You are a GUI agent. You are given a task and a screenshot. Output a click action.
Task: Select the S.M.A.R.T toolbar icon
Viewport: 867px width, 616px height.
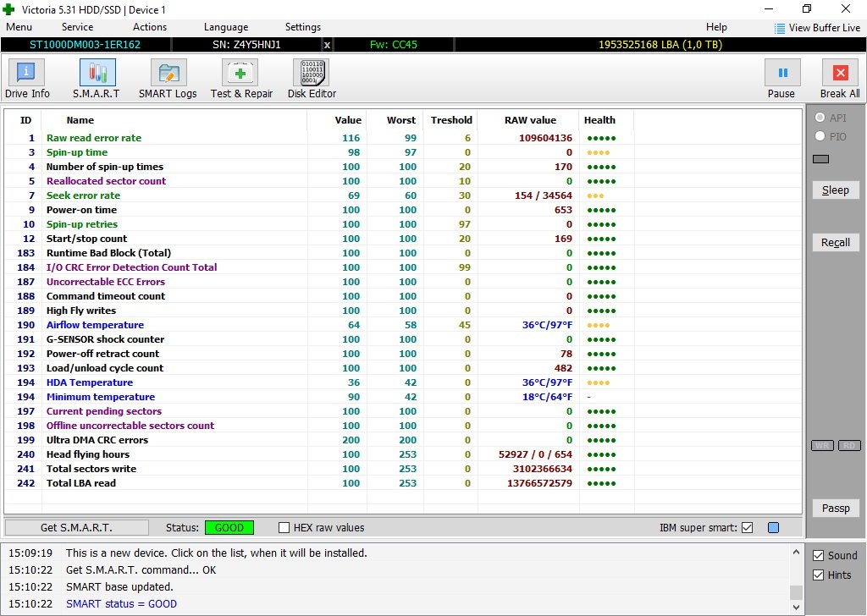point(97,79)
